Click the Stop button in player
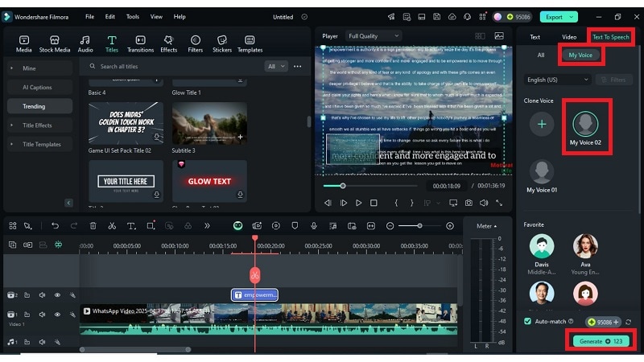Screen dimensions: 644x362 (374, 203)
